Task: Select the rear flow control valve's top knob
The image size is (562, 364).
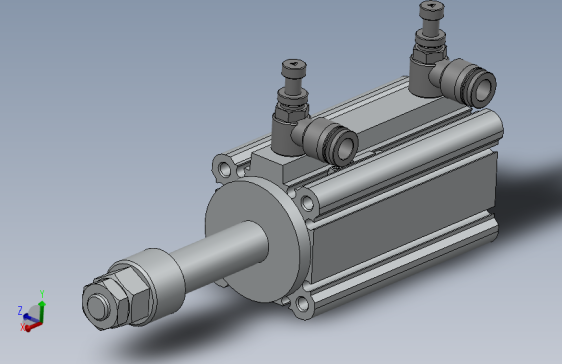Action: click(432, 10)
